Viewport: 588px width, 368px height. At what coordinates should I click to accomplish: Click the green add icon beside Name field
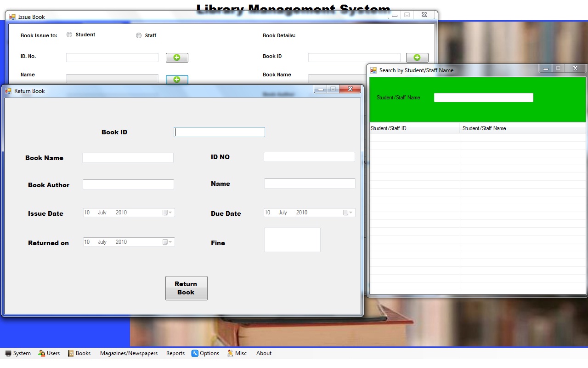[177, 79]
